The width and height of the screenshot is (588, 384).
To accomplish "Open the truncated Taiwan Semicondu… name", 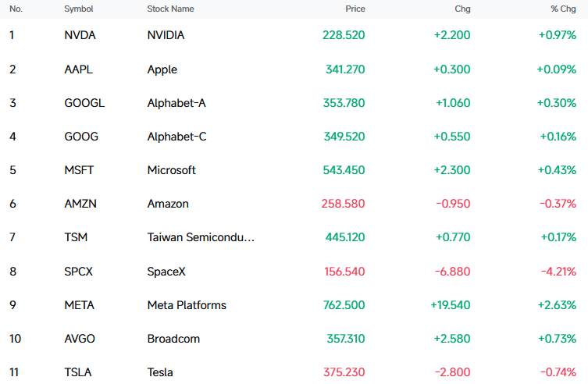I will pyautogui.click(x=201, y=237).
